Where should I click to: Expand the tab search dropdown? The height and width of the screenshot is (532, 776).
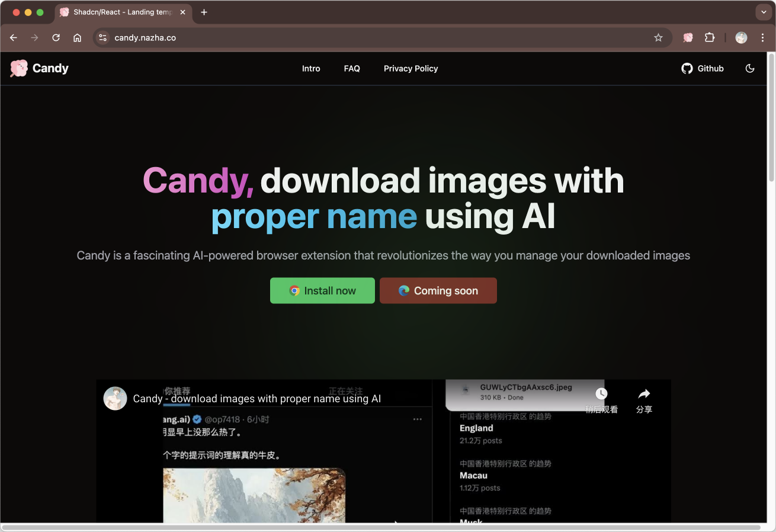[763, 12]
